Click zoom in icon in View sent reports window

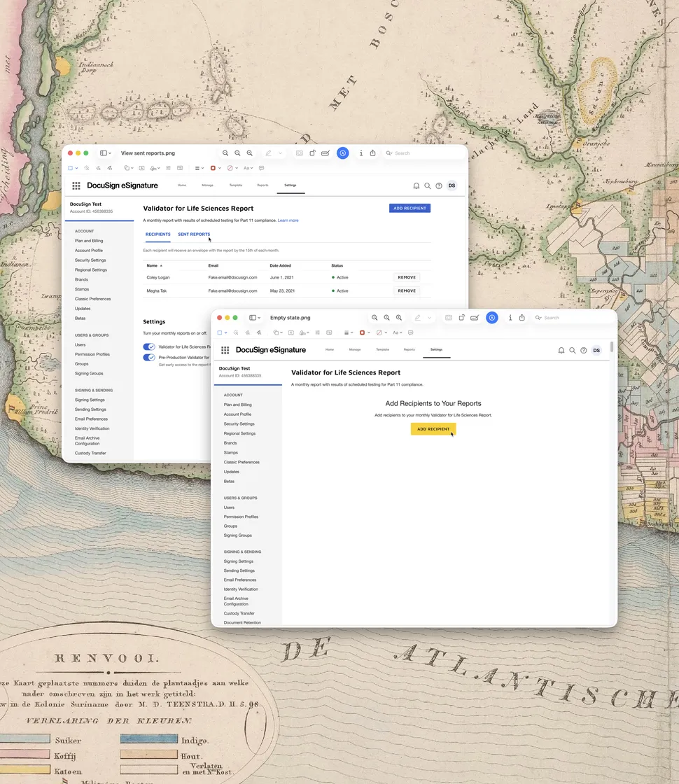click(249, 153)
